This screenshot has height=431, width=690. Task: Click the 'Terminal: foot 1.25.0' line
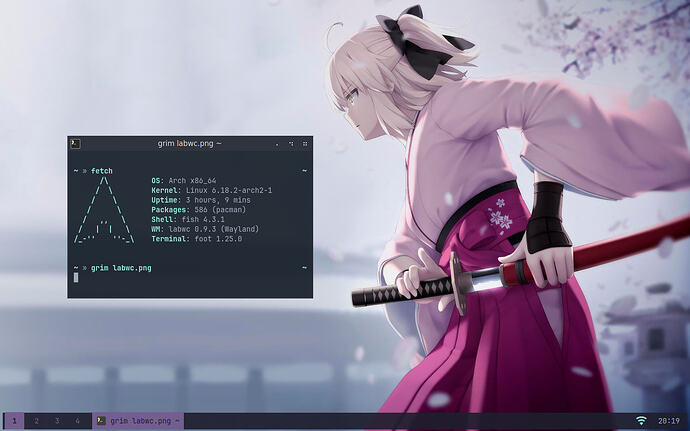pos(197,239)
